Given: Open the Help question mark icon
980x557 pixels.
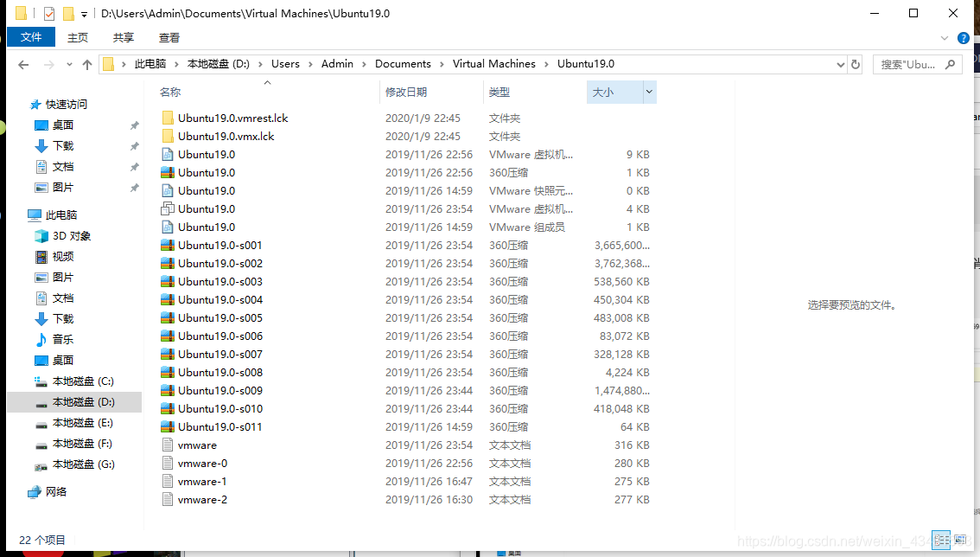Looking at the screenshot, I should click(963, 38).
